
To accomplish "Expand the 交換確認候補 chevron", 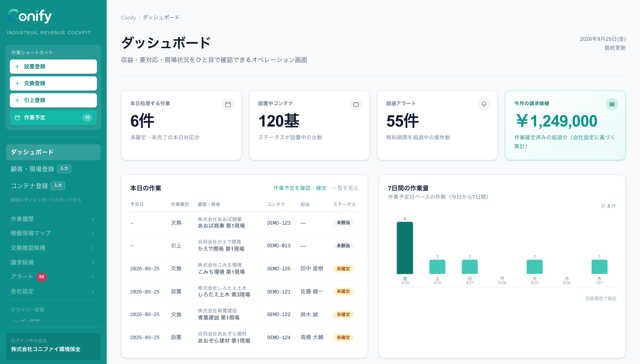I will 93,248.
